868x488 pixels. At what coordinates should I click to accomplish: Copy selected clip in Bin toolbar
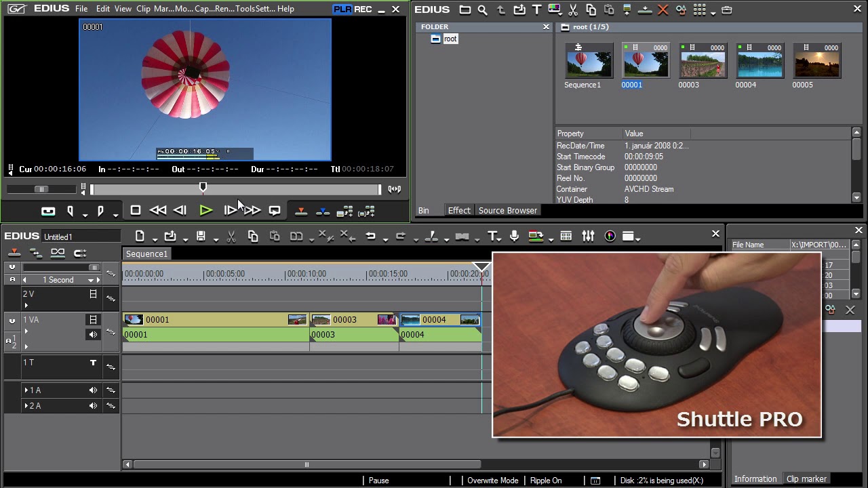[591, 9]
